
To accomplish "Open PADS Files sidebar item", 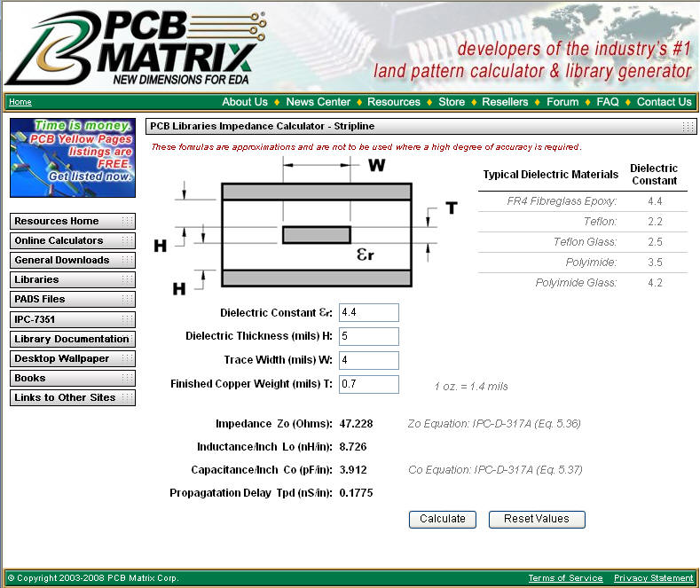I will [73, 300].
